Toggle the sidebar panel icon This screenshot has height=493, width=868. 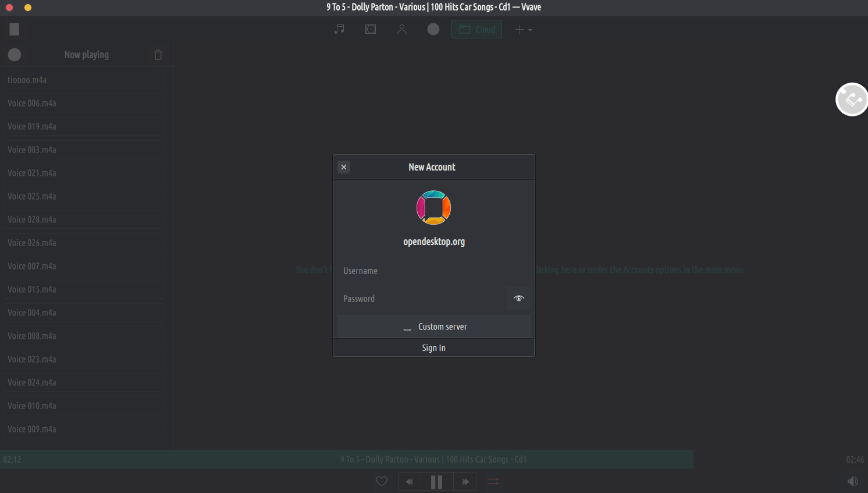[x=15, y=29]
